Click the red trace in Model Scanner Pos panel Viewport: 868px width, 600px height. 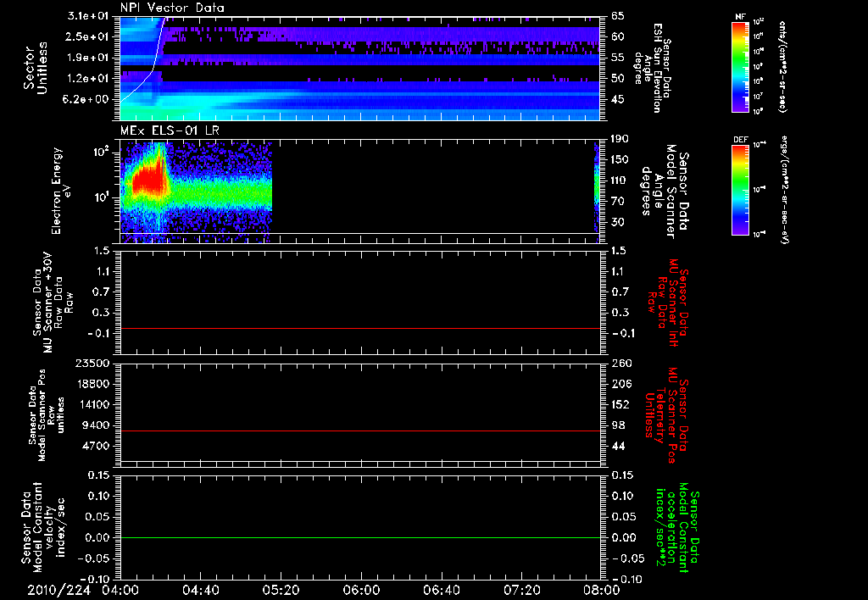(359, 431)
